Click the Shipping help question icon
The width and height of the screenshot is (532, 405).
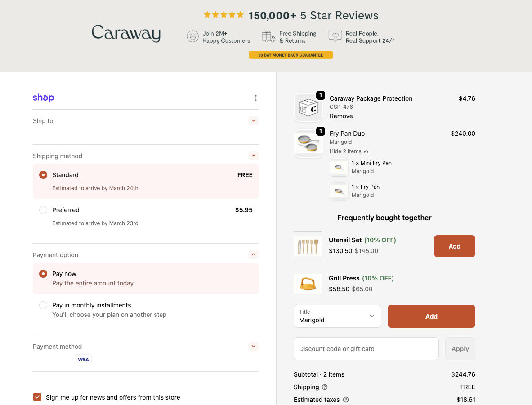point(325,387)
